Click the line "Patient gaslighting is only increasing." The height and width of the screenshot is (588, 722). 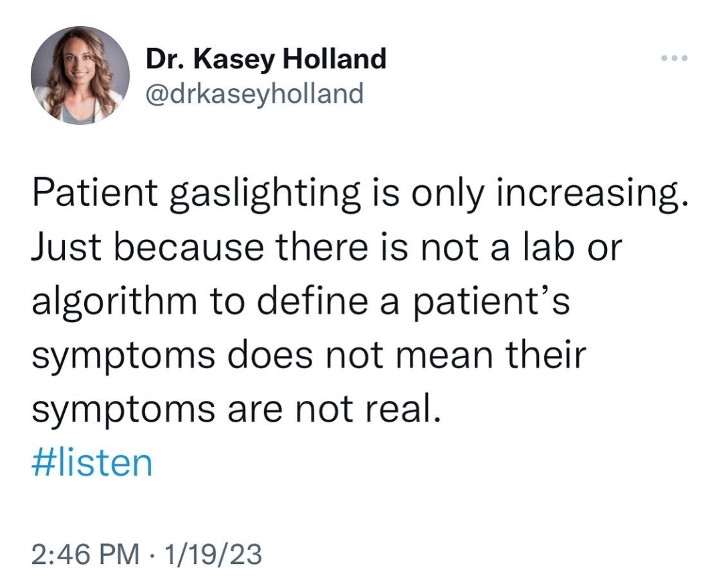[x=359, y=195]
